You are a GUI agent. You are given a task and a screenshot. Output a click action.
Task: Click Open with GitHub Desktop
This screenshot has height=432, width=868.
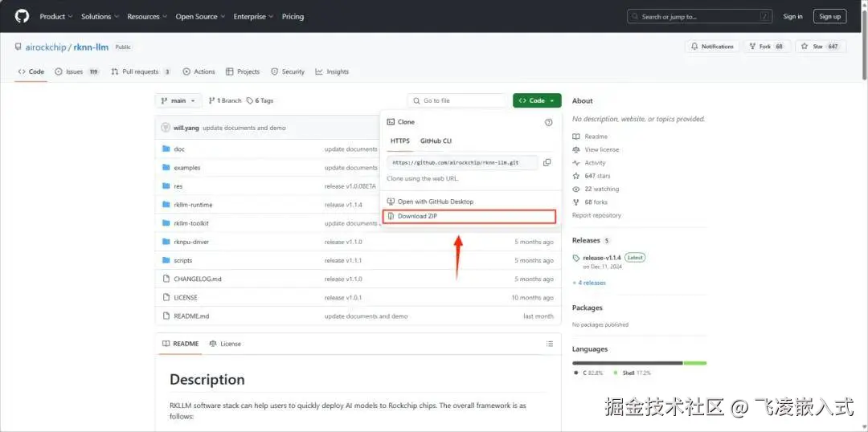pos(430,202)
